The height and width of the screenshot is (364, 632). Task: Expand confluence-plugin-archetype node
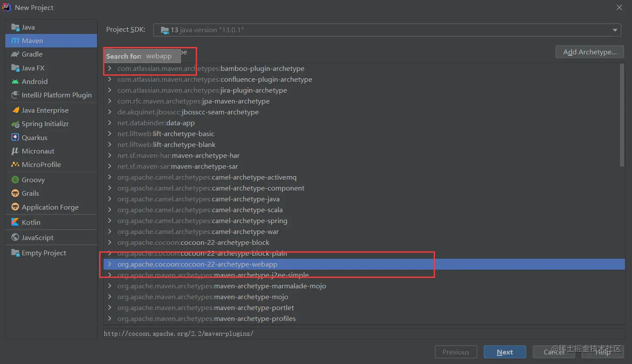(110, 79)
